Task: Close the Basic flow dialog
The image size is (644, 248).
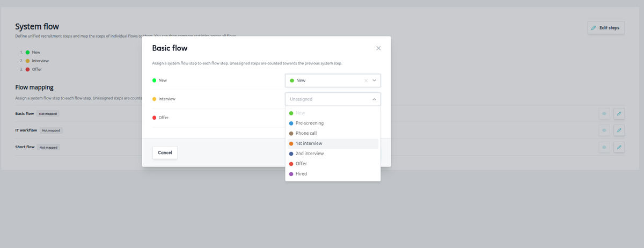Action: point(378,48)
